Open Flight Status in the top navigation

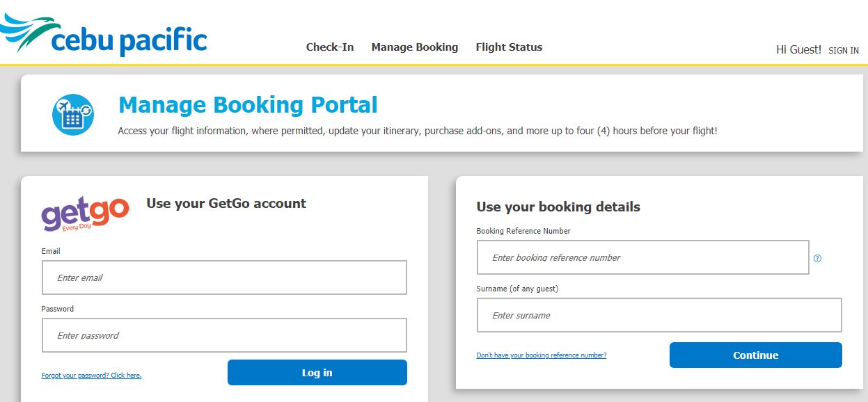509,47
